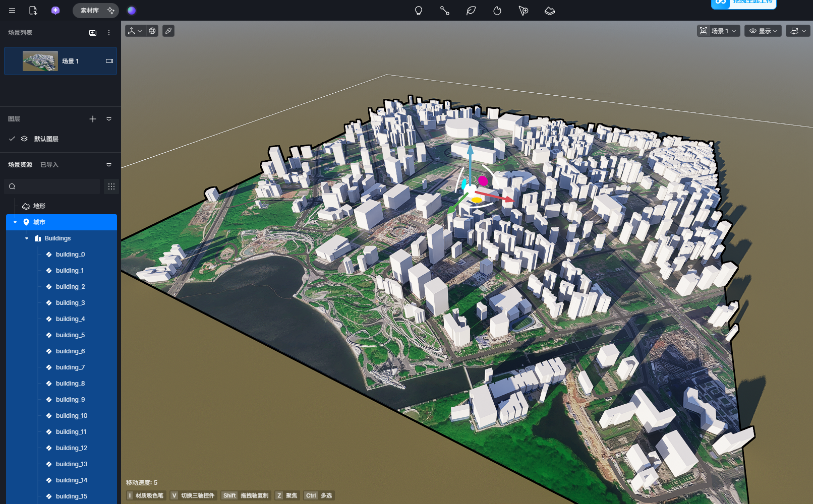Open the 显示 visibility dropdown
This screenshot has width=813, height=504.
[763, 31]
